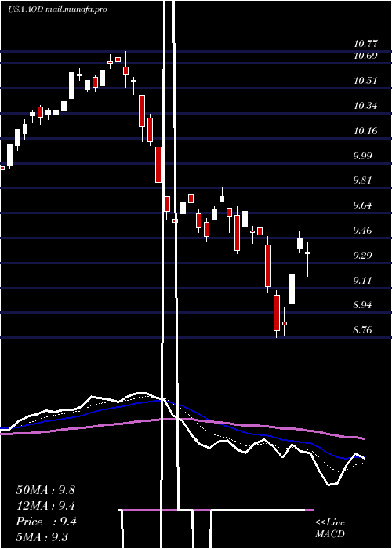This screenshot has height=549, width=392.
Task: Click the 10.51 price label
Action: (x=365, y=81)
